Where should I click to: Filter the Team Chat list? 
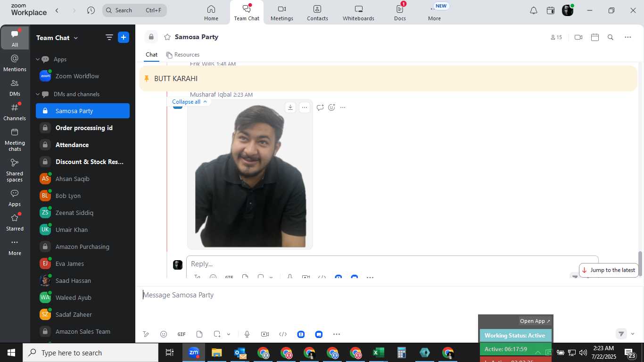(109, 37)
